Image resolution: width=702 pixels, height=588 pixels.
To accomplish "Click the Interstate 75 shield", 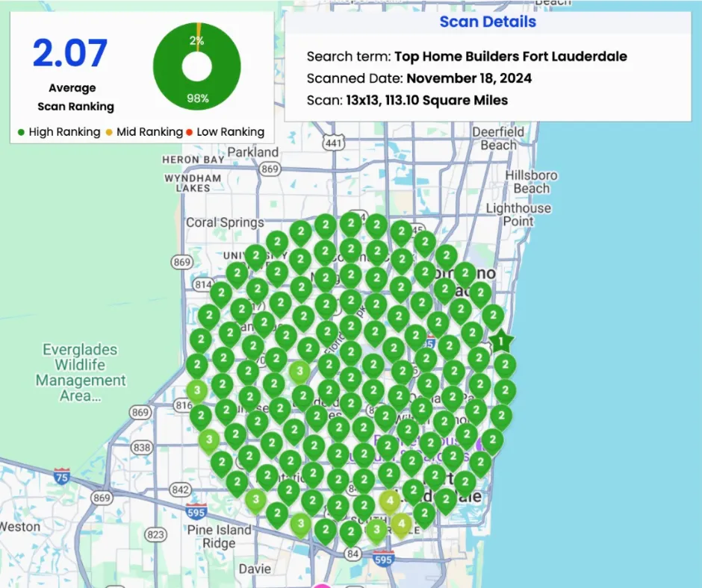I will [x=61, y=476].
